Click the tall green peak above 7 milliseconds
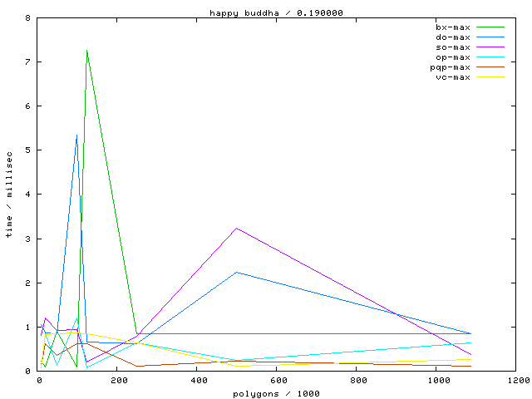 86,51
